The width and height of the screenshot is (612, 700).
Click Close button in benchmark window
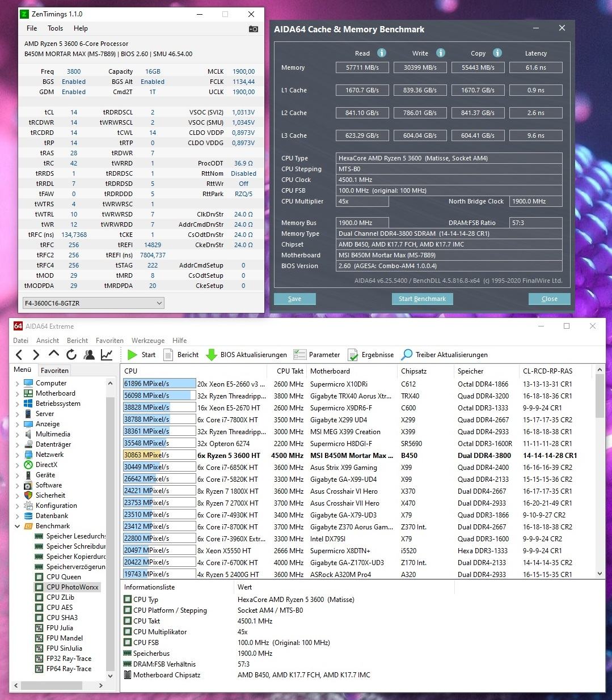pos(549,299)
